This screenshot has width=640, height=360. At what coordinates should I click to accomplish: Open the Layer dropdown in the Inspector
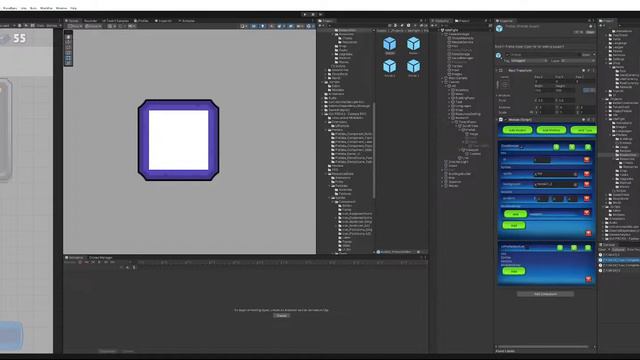[x=577, y=61]
